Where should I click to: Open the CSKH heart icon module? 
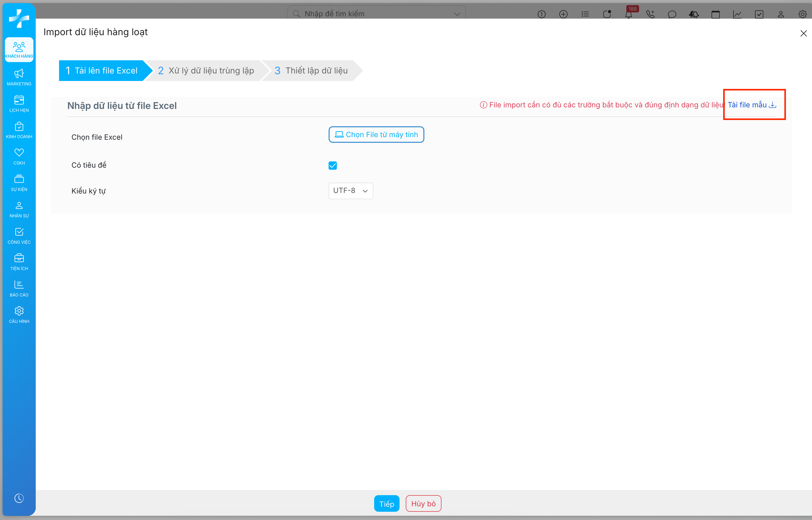click(x=19, y=156)
